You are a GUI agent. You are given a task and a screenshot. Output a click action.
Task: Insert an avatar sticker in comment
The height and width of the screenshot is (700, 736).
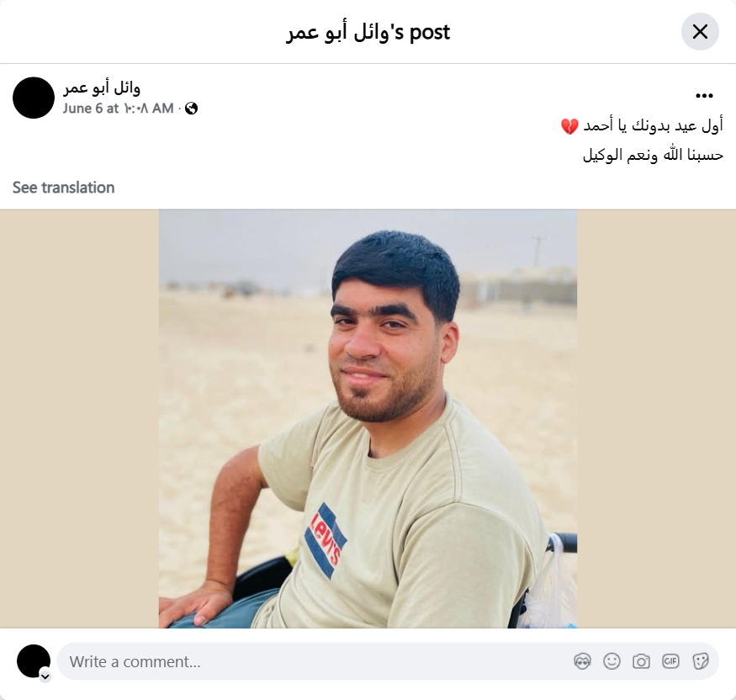click(582, 661)
